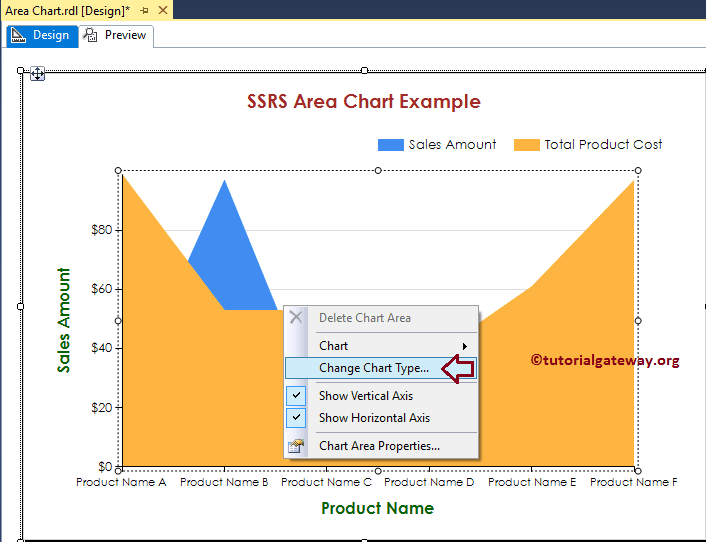Click the chart area bottom-center handle

[x=378, y=471]
